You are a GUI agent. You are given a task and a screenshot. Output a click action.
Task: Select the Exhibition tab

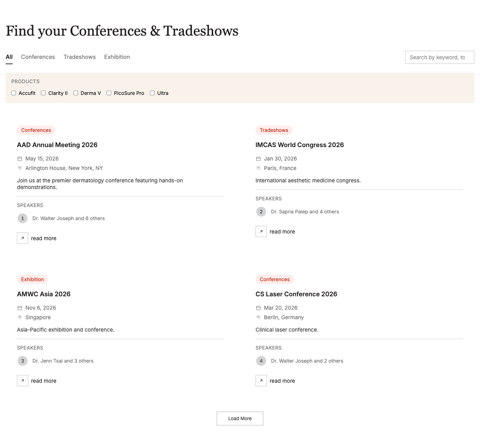click(x=117, y=57)
